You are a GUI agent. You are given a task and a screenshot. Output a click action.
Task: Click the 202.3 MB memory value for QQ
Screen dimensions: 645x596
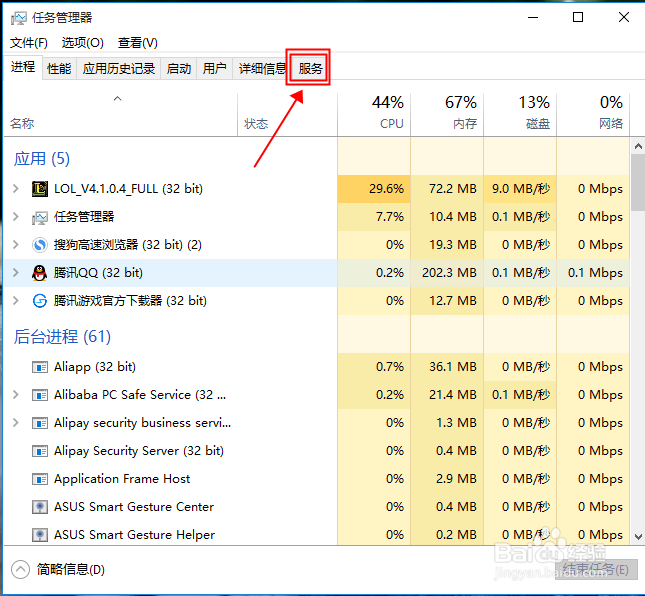point(449,273)
